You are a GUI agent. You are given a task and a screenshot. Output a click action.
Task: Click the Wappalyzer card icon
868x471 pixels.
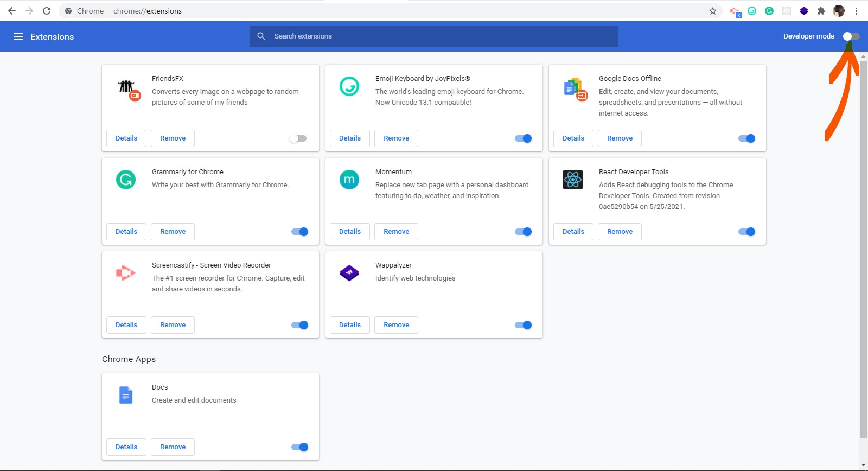pos(349,273)
